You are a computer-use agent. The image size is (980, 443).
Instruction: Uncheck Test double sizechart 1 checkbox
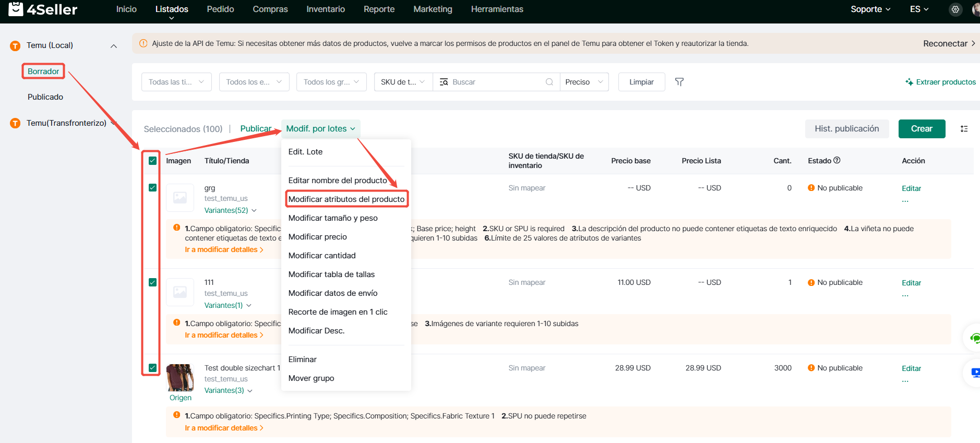152,367
